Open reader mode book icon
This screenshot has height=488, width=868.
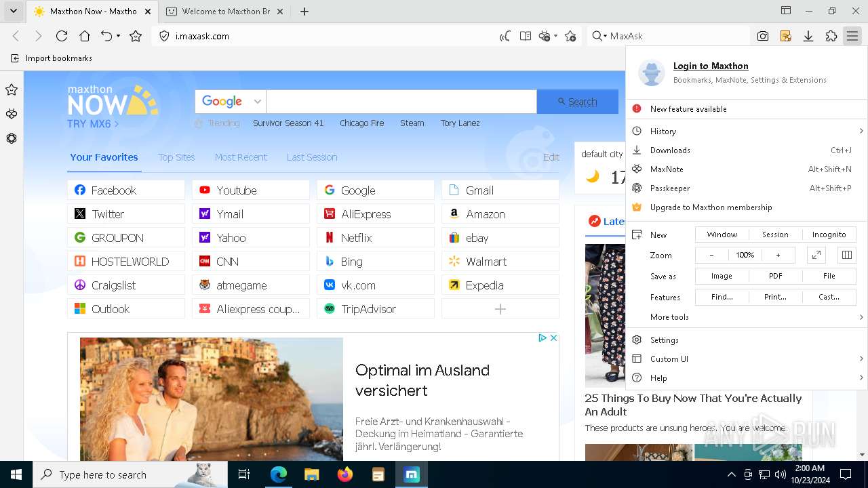pos(525,36)
